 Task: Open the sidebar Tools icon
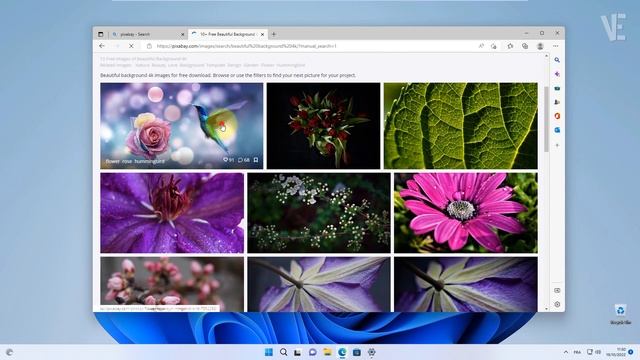coord(557,88)
